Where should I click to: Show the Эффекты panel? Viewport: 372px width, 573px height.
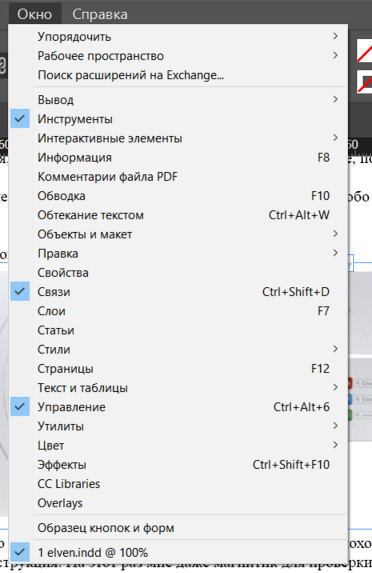tap(178, 464)
